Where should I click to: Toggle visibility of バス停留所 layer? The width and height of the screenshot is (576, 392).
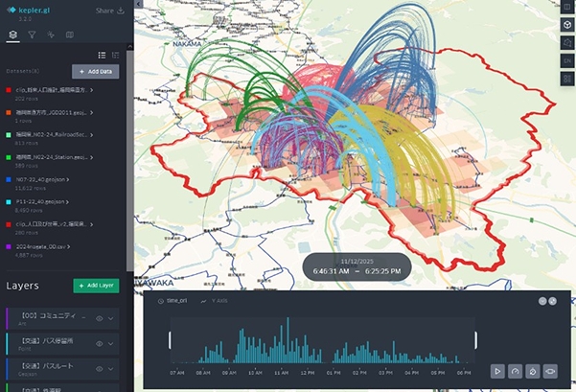(99, 342)
